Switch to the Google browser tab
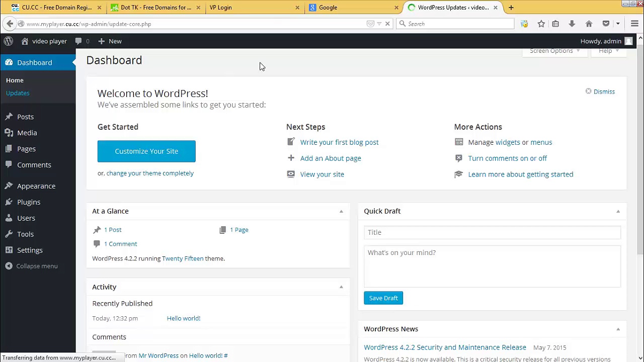This screenshot has height=362, width=644. point(352,8)
